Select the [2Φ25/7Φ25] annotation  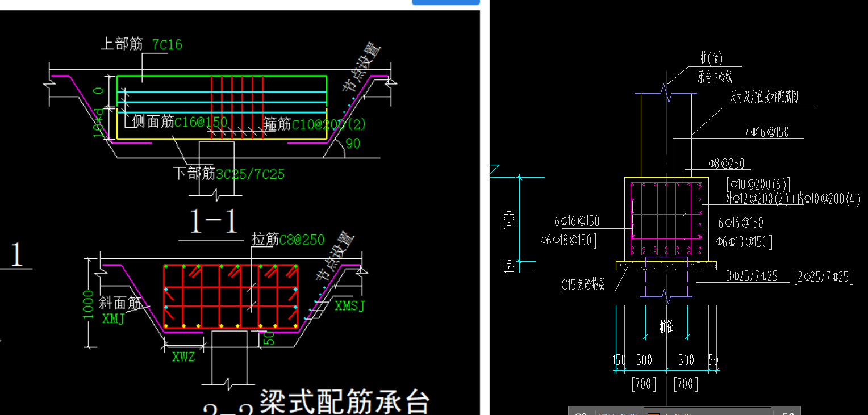point(824,276)
